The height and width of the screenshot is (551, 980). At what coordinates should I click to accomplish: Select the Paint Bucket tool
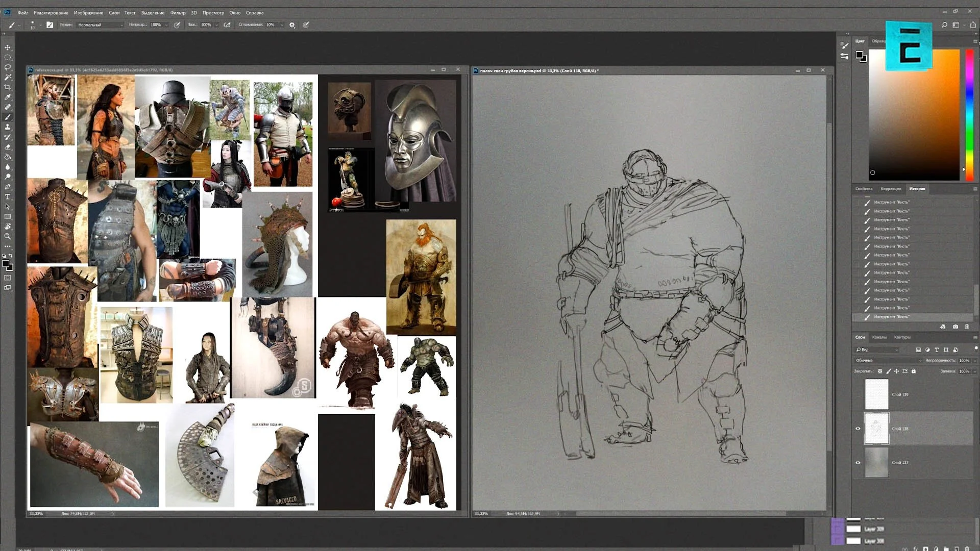(8, 157)
